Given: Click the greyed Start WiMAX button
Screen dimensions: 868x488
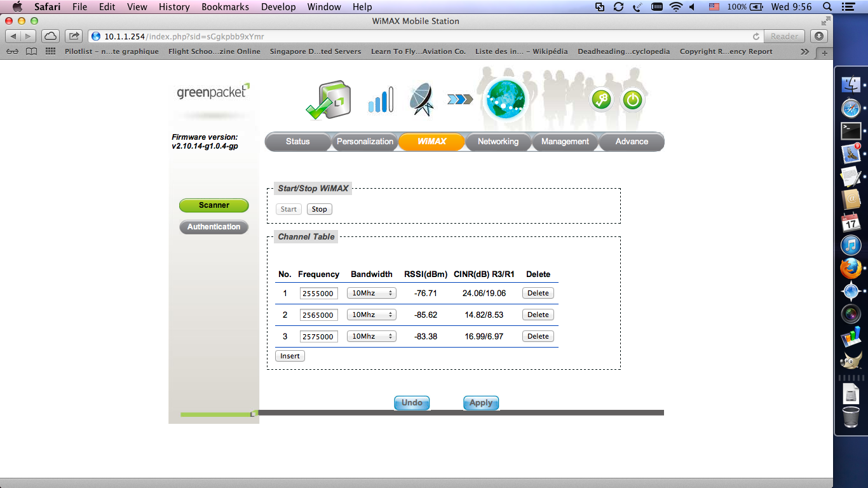Looking at the screenshot, I should [288, 209].
